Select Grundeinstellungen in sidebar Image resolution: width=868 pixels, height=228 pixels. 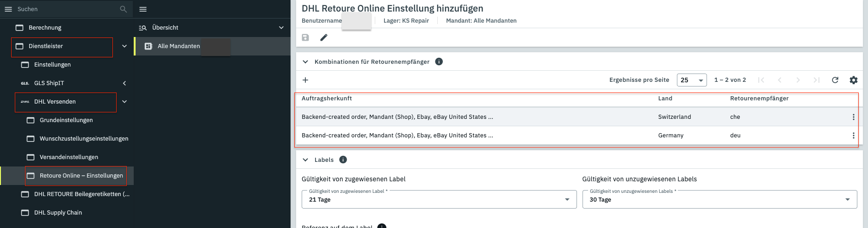point(66,120)
